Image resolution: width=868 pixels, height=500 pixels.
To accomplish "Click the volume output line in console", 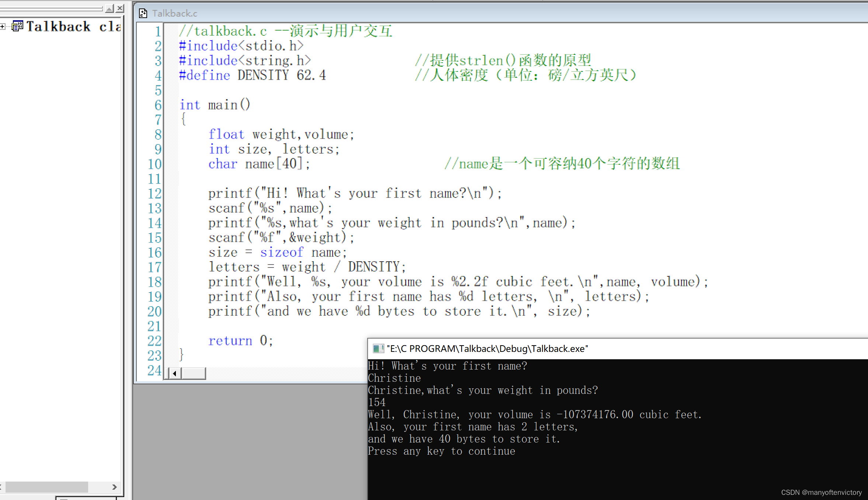I will tap(535, 415).
